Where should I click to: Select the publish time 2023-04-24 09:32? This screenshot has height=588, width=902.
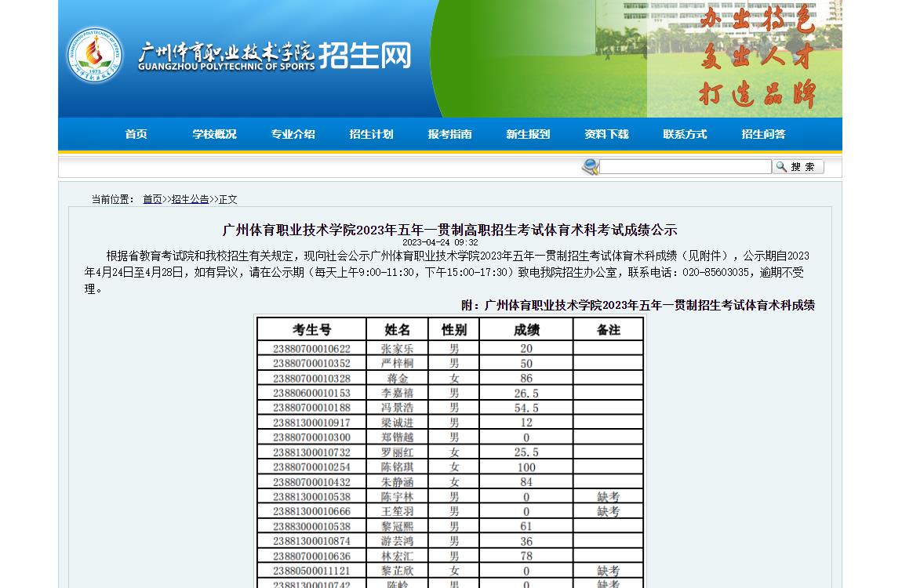(440, 242)
